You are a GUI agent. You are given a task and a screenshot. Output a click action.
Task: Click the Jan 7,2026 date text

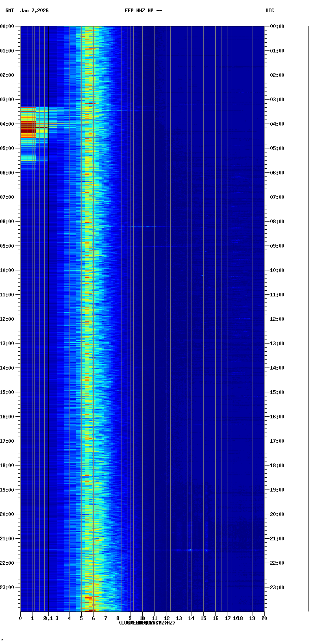click(34, 11)
